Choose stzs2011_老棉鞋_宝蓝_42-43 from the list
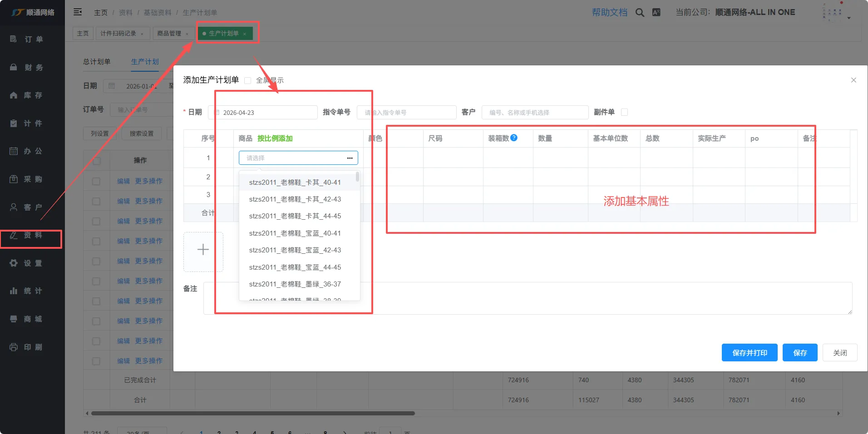The width and height of the screenshot is (868, 434). [295, 250]
